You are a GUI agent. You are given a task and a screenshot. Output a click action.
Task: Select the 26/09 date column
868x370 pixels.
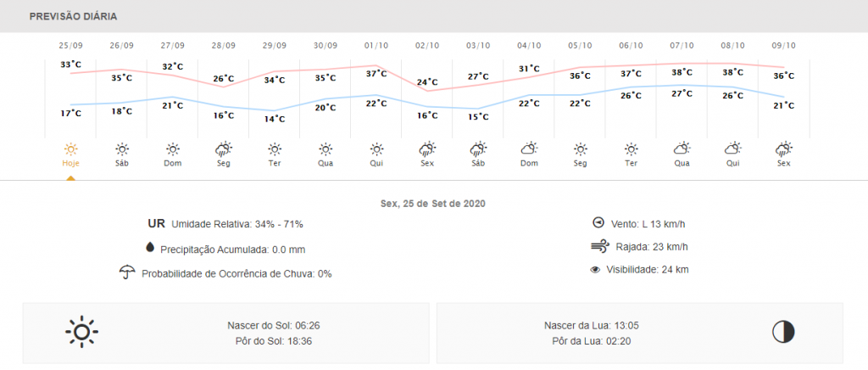click(121, 45)
